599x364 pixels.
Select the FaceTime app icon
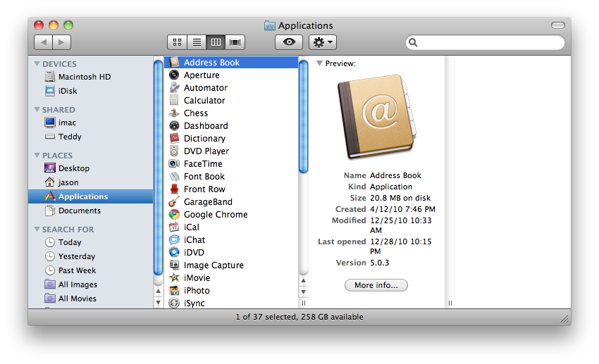[174, 163]
